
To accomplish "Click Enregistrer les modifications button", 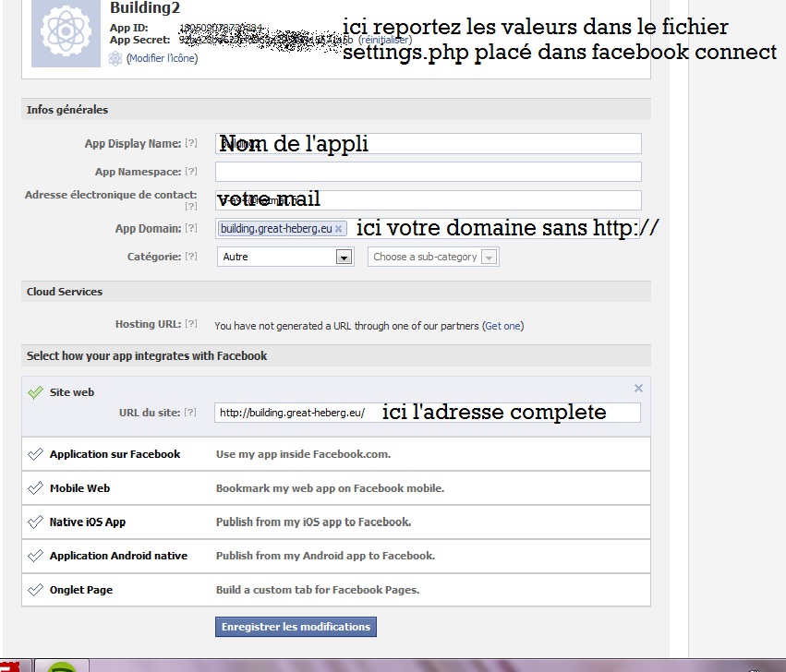I will click(x=296, y=627).
